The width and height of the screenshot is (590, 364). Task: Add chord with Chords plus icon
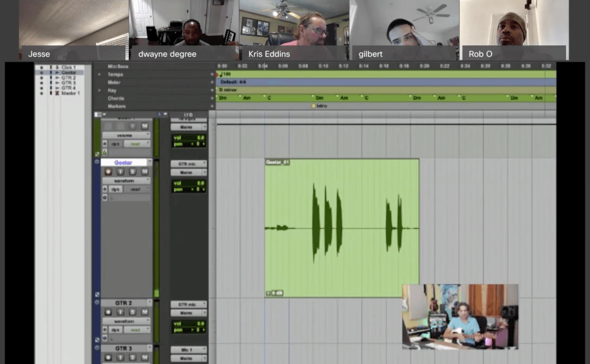(212, 98)
